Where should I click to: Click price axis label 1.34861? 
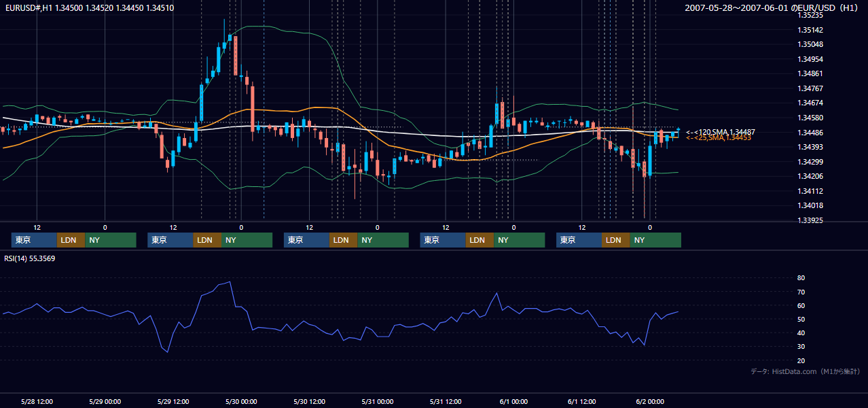810,73
